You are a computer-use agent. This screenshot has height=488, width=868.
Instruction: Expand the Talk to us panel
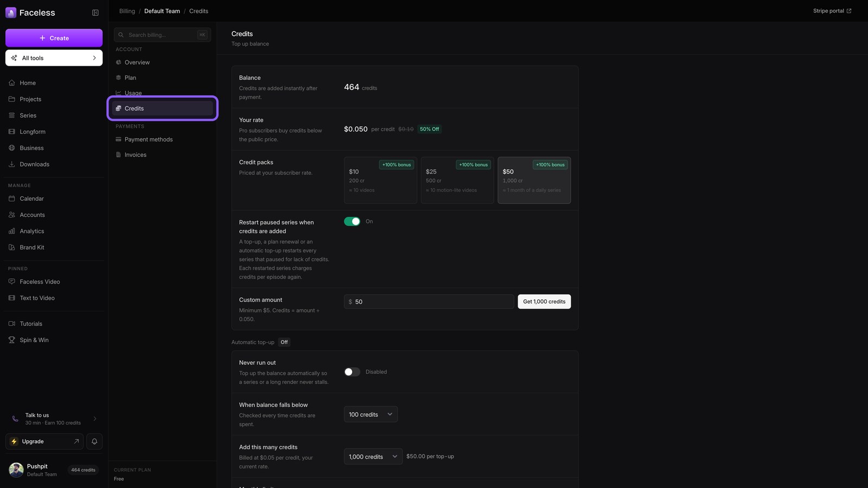[54, 419]
